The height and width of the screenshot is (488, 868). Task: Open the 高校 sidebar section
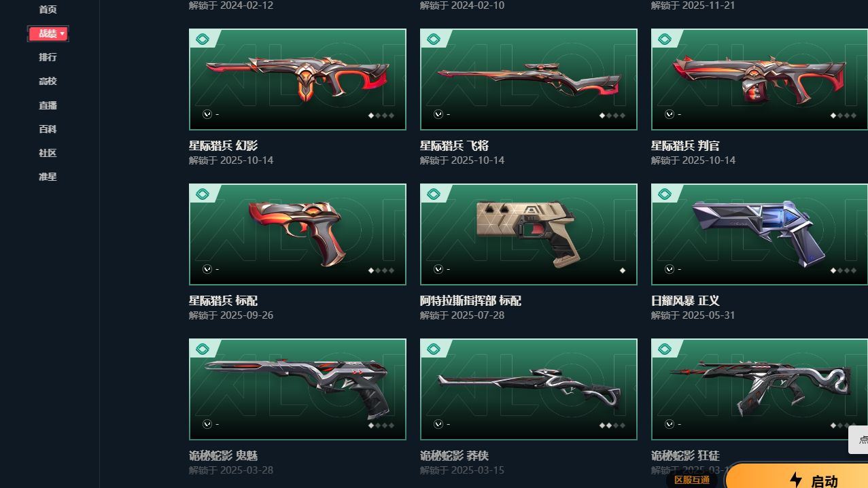(x=48, y=81)
